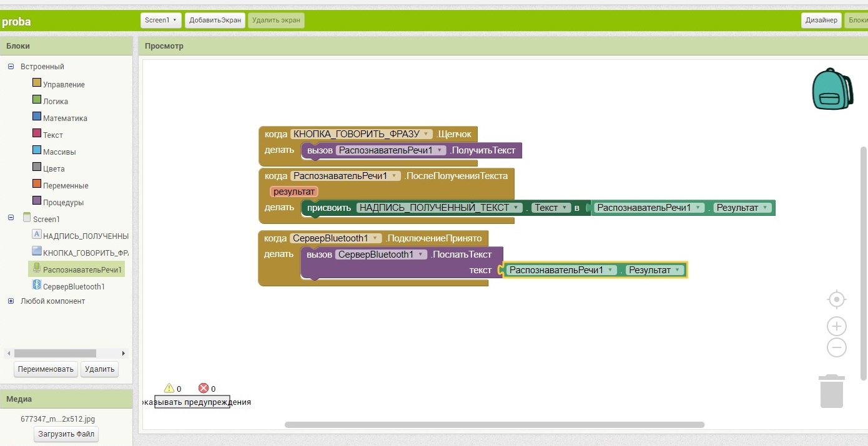The height and width of the screenshot is (446, 868).
Task: Select the Управление block category swatch
Action: [x=36, y=84]
